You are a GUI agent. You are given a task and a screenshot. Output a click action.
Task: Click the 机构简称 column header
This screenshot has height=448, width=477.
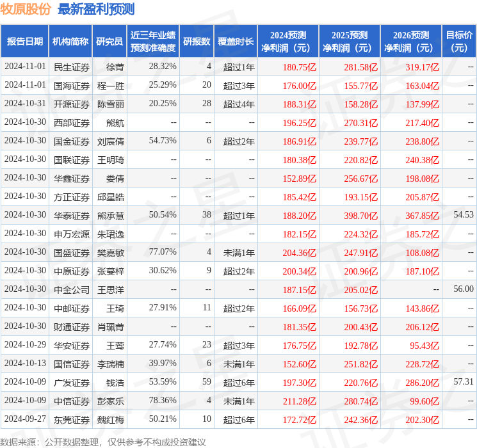click(x=70, y=41)
